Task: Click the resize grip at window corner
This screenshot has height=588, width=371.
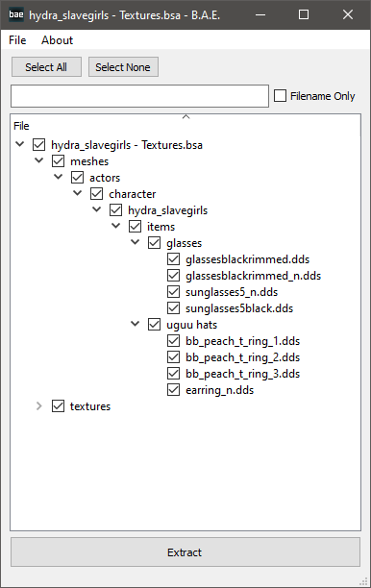Action: [x=363, y=581]
